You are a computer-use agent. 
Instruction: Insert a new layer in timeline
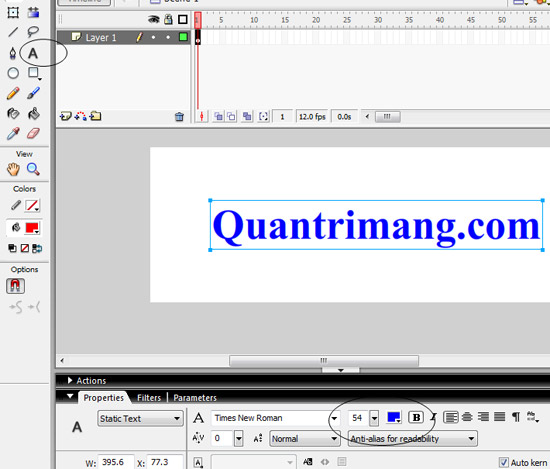coord(65,116)
